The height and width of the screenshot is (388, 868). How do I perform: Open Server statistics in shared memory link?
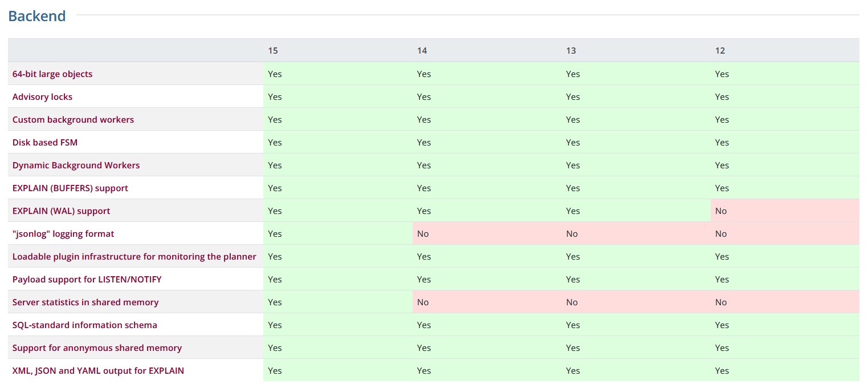coord(85,302)
